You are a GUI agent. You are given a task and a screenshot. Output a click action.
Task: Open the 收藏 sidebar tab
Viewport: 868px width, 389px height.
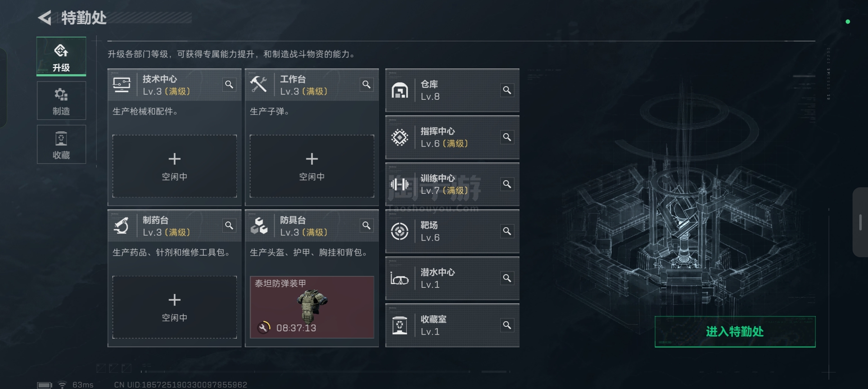click(x=61, y=144)
